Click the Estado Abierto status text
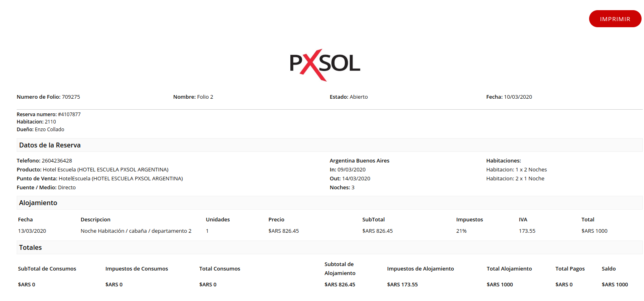This screenshot has height=301, width=644. pos(348,97)
